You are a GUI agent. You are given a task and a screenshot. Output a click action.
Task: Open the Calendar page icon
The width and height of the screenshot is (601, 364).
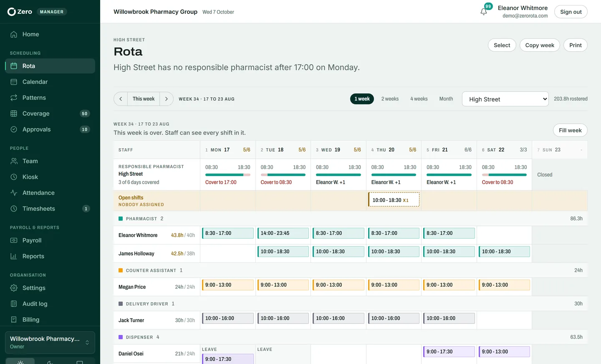14,82
